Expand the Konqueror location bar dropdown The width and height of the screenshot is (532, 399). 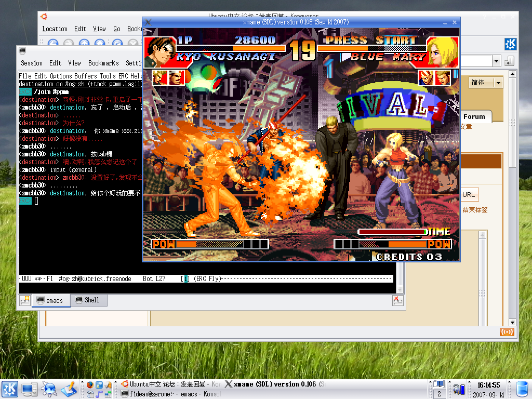click(x=496, y=61)
